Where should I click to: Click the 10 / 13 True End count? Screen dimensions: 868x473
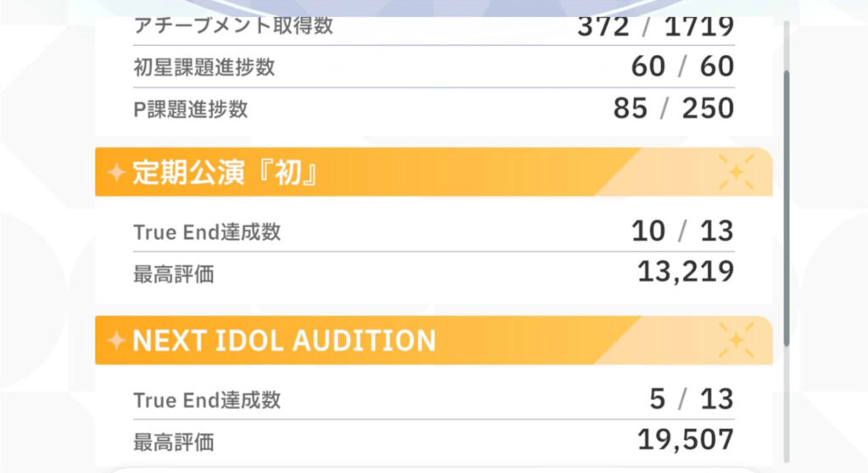(x=682, y=231)
